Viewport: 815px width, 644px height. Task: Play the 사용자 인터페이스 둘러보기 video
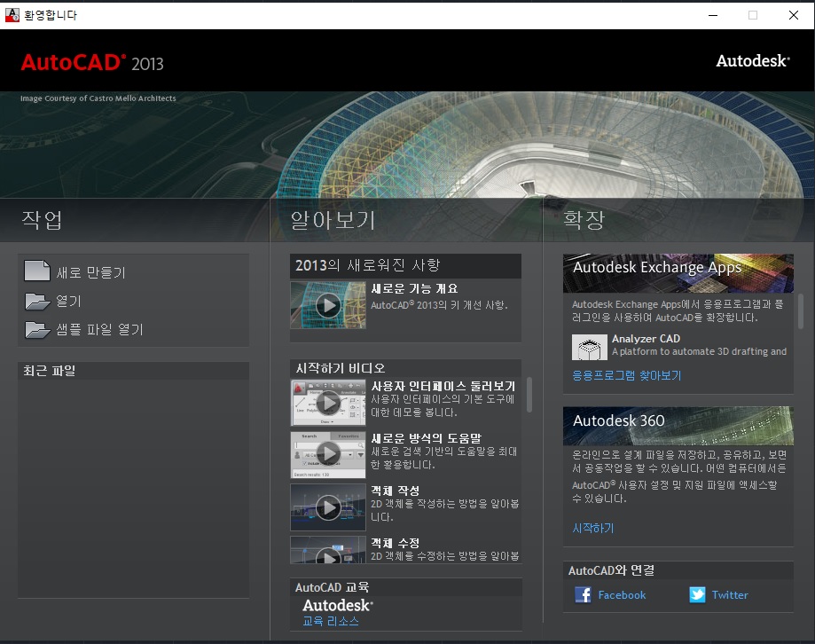(x=328, y=403)
